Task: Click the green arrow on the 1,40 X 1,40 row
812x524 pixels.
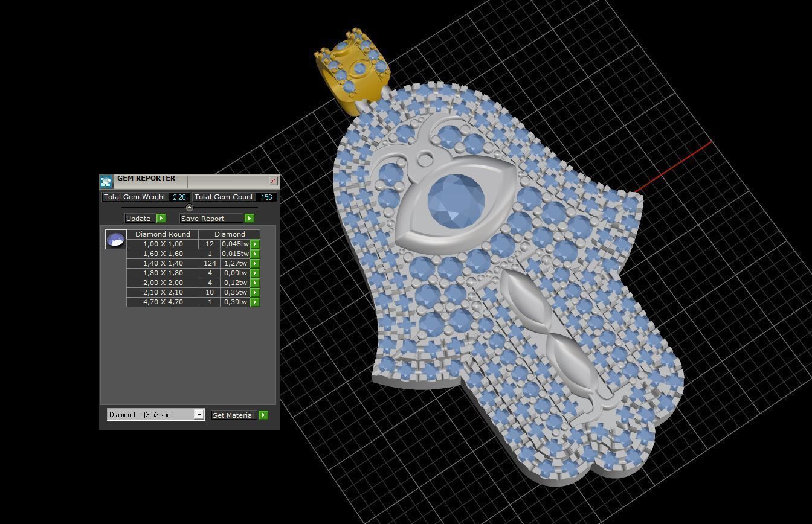Action: pos(255,263)
